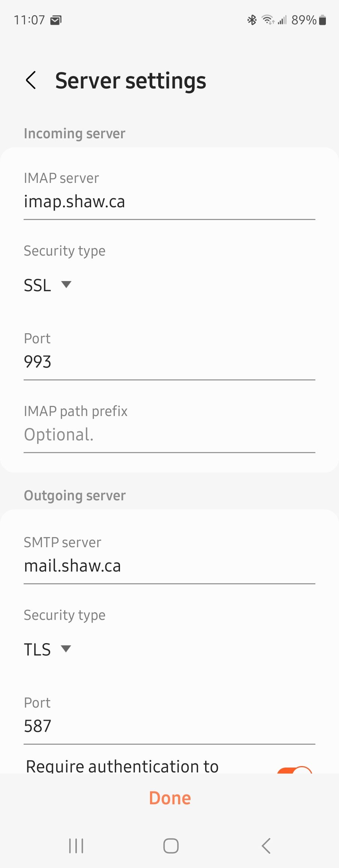The height and width of the screenshot is (868, 339).
Task: Tap the Wi-Fi signal icon
Action: [268, 20]
